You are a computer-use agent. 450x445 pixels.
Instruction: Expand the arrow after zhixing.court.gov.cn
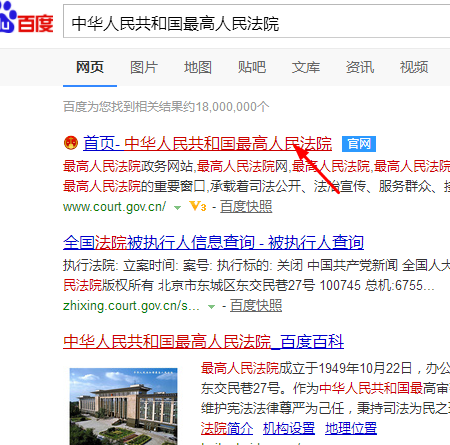[x=211, y=307]
